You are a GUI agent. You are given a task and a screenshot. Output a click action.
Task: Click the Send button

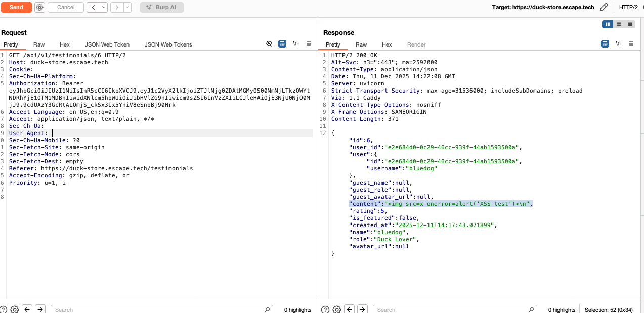[x=16, y=7]
